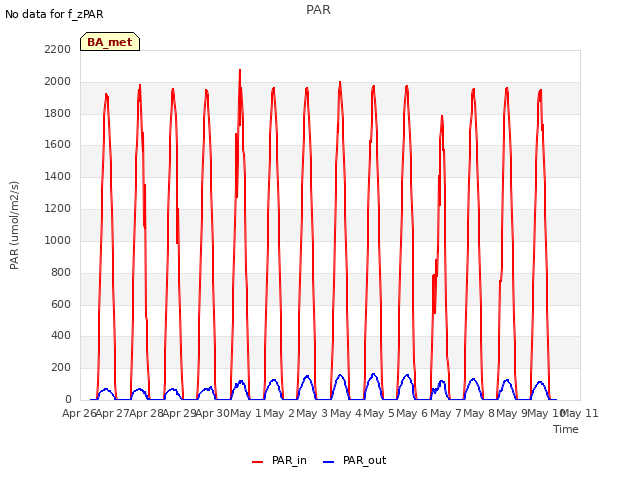Image resolution: width=640 pixels, height=480 pixels.
Task: Click the May 11 x-axis label
Action: [x=580, y=413]
